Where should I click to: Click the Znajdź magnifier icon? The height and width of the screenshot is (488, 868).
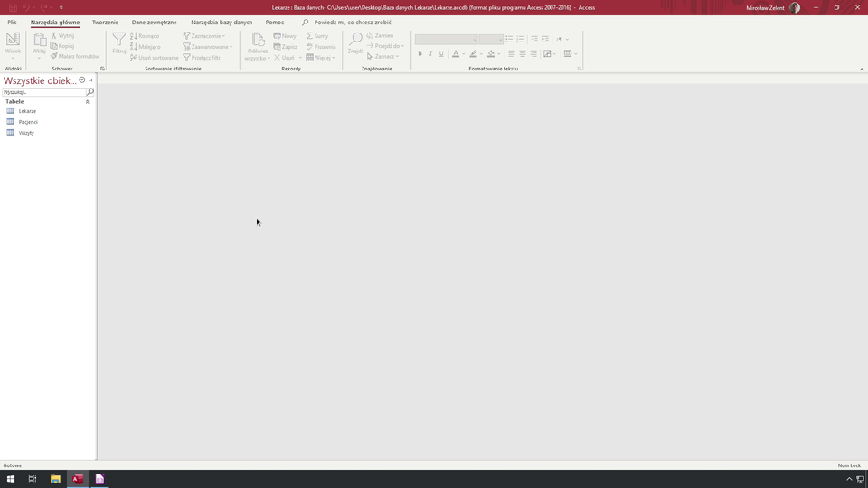click(x=355, y=40)
